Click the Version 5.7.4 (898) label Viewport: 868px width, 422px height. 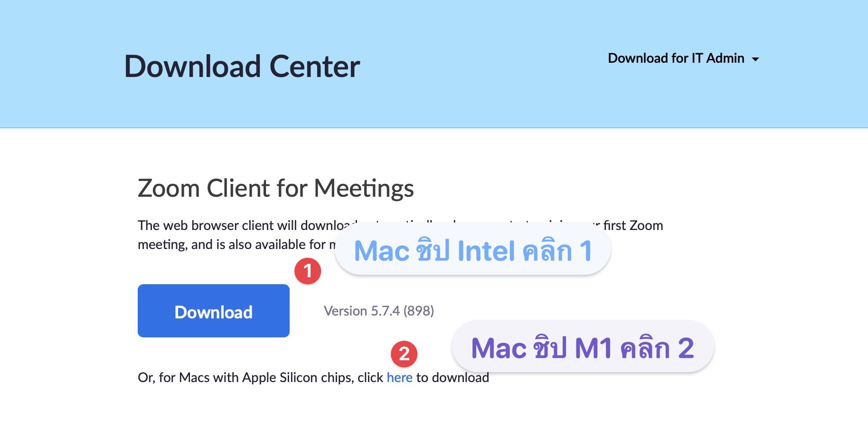click(x=378, y=311)
